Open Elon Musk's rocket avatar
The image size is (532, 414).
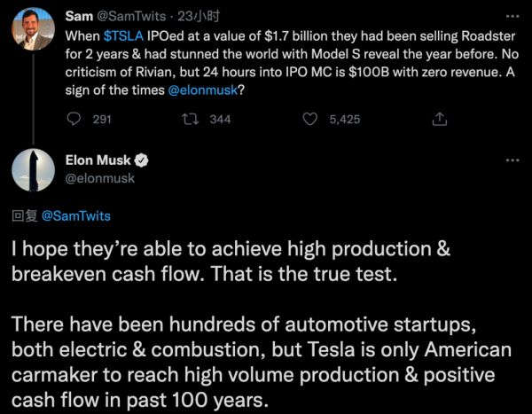32,171
